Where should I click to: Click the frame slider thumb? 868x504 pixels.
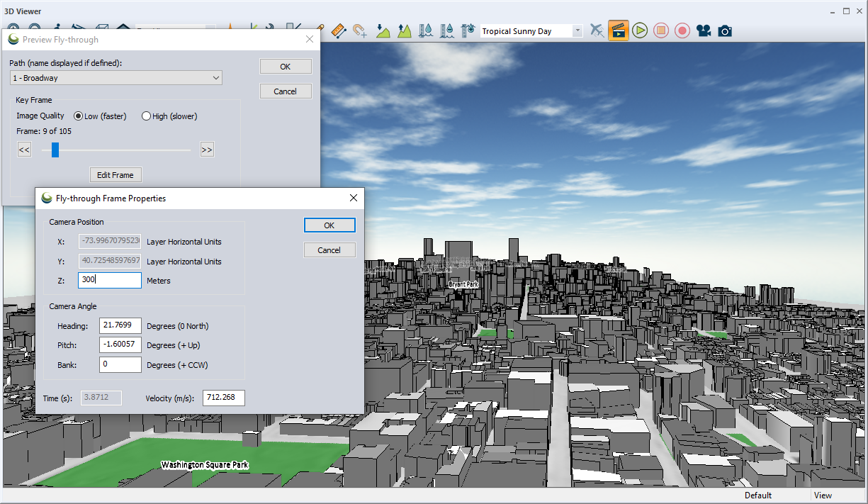click(55, 150)
